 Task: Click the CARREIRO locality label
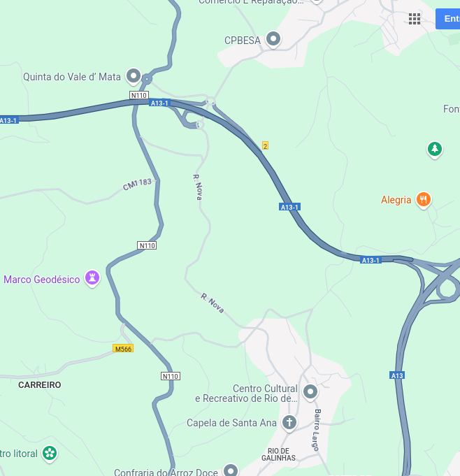[39, 385]
